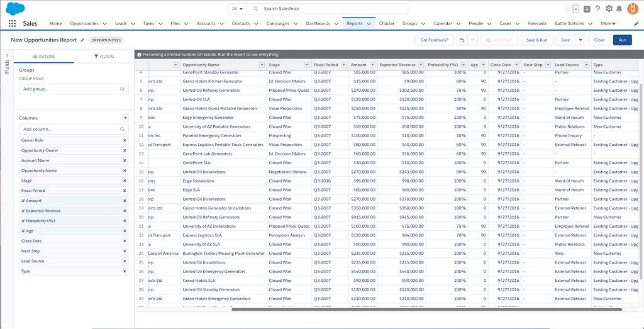This screenshot has height=329, width=644.
Task: Click the Undo arrow button
Action: [462, 40]
